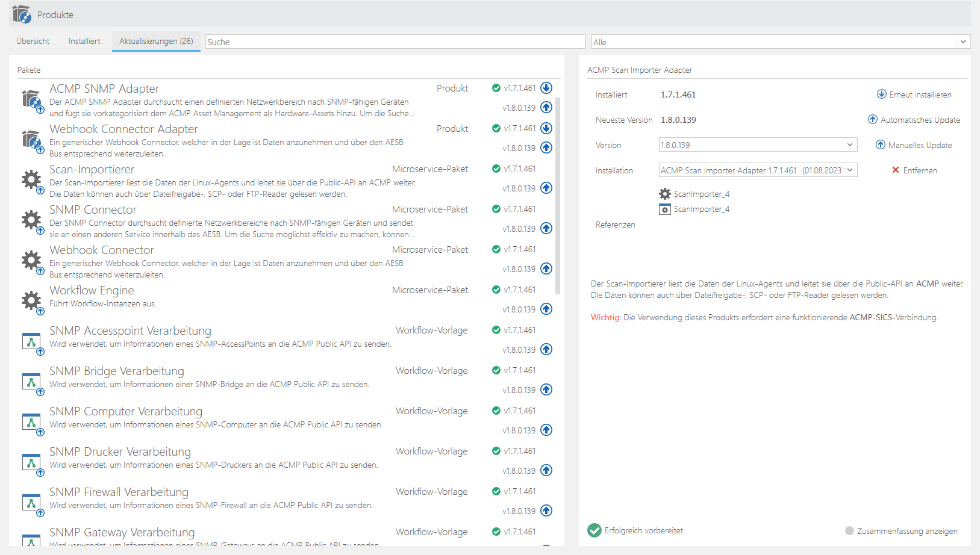980x555 pixels.
Task: Click the Neueste Version value 1.8.0.139
Action: pos(678,120)
